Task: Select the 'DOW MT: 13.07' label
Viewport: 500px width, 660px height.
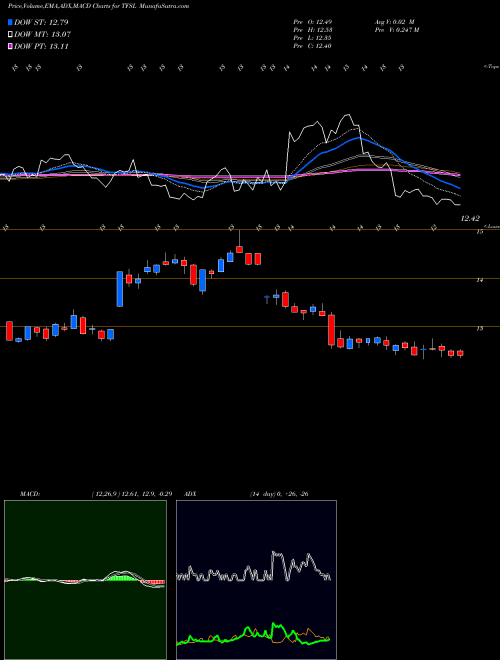Action: tap(43, 35)
